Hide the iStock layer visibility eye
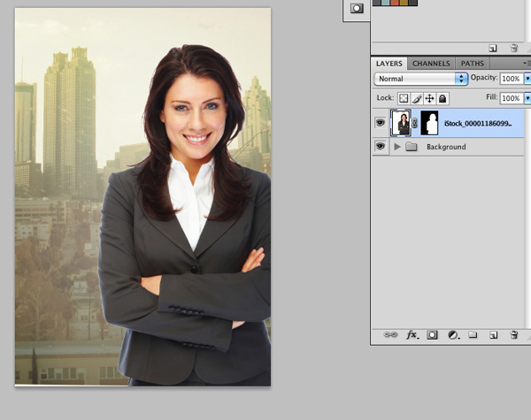 pos(381,124)
